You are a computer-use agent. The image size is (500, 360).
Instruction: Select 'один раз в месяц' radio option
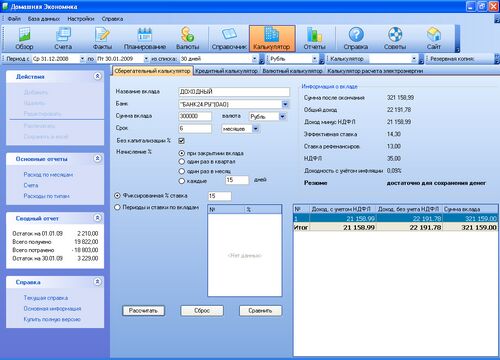tap(182, 171)
